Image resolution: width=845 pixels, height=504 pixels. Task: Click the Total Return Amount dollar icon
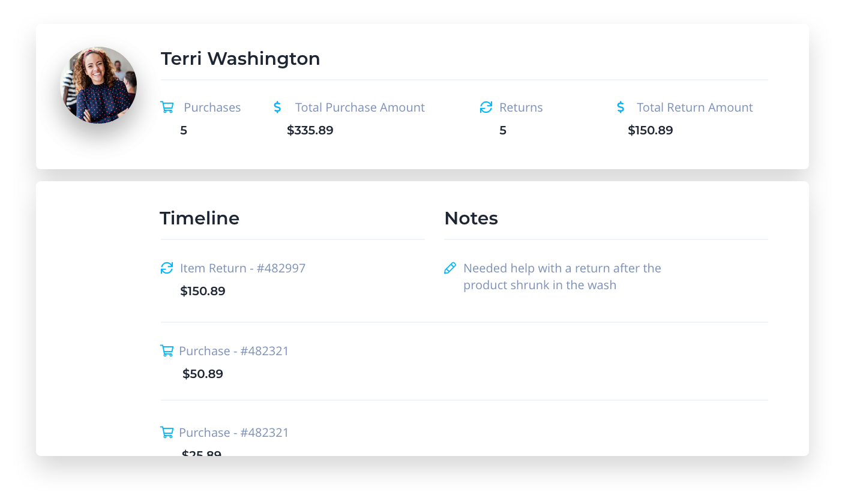click(x=621, y=107)
